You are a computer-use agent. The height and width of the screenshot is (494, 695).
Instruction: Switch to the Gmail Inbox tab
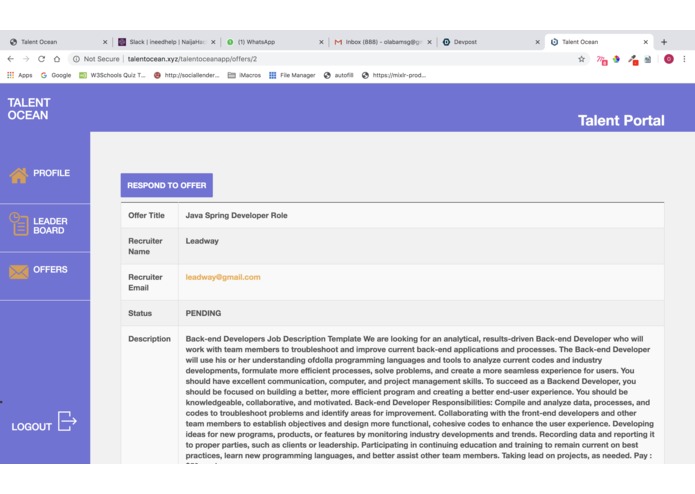383,42
